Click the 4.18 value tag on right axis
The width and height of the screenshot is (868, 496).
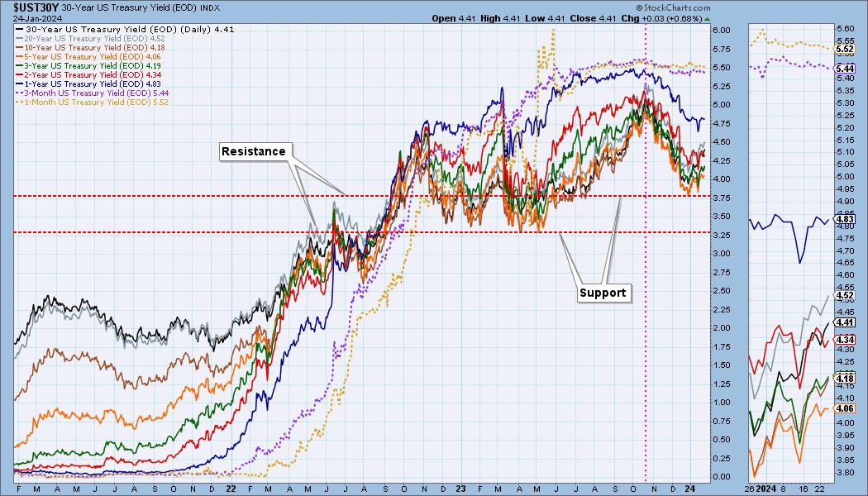pos(846,379)
